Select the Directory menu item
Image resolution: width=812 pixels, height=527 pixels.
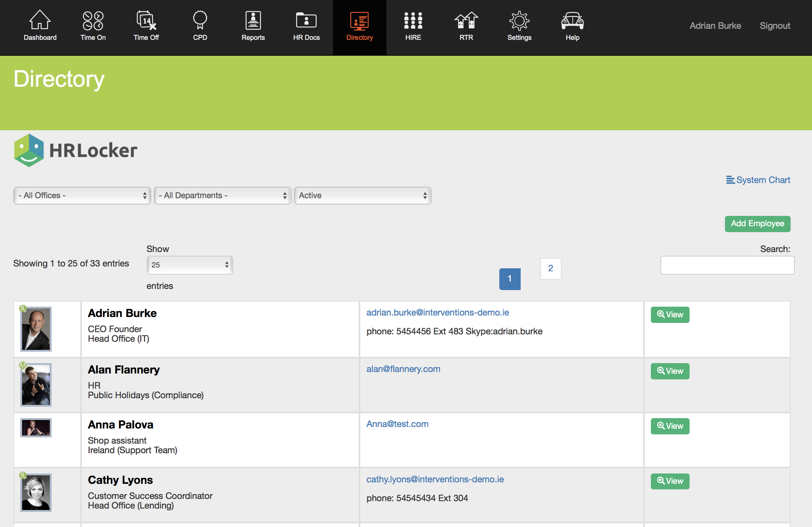pos(360,27)
